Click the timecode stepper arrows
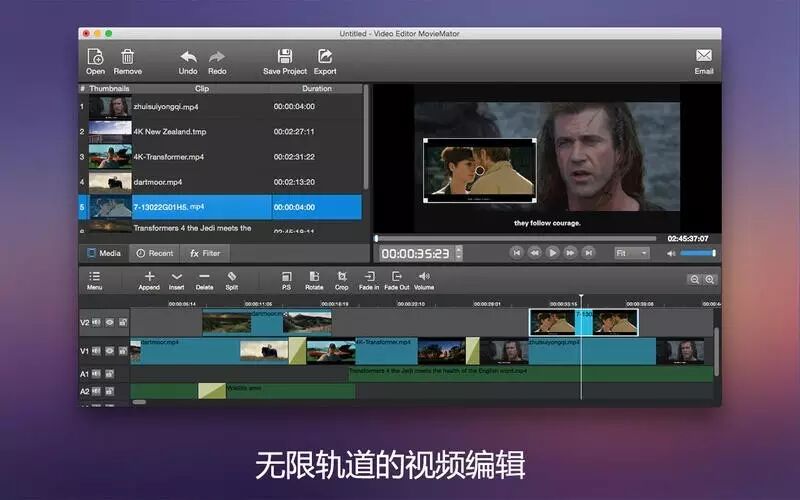The width and height of the screenshot is (800, 500). tap(459, 253)
